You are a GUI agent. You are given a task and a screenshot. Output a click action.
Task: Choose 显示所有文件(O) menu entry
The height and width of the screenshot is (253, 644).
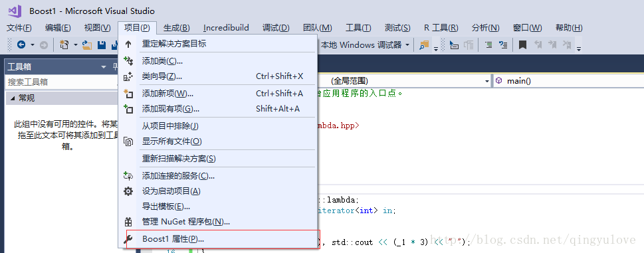(x=218, y=141)
